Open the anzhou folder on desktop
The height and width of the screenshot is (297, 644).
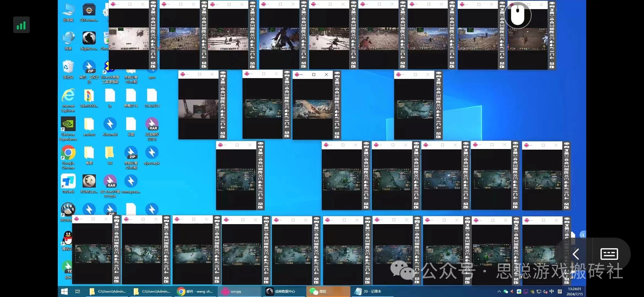(89, 124)
